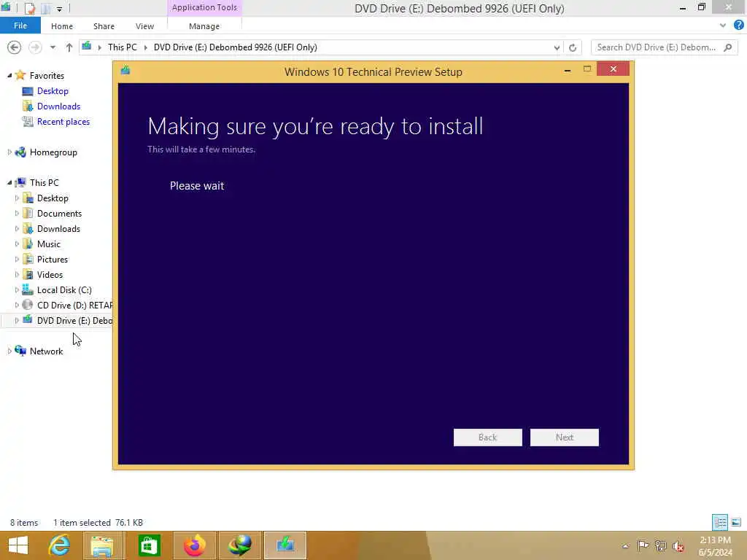This screenshot has width=747, height=560.
Task: Select the Music folder
Action: pyautogui.click(x=49, y=244)
